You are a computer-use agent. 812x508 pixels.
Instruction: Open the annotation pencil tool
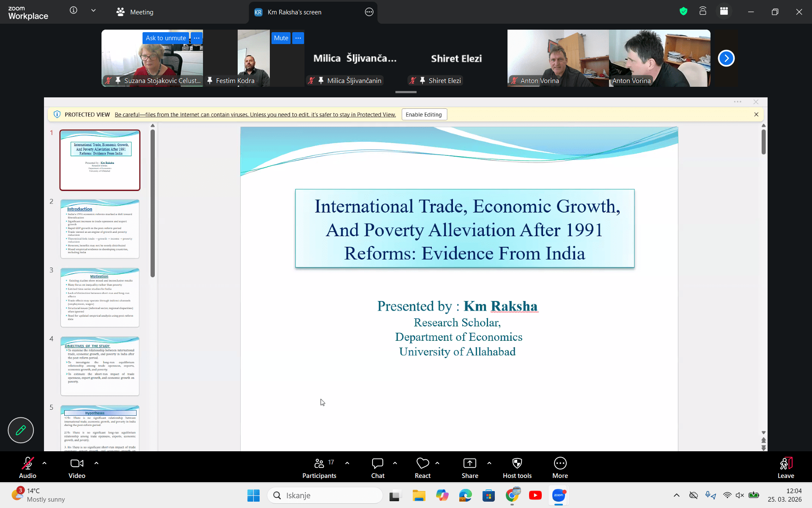coord(20,430)
